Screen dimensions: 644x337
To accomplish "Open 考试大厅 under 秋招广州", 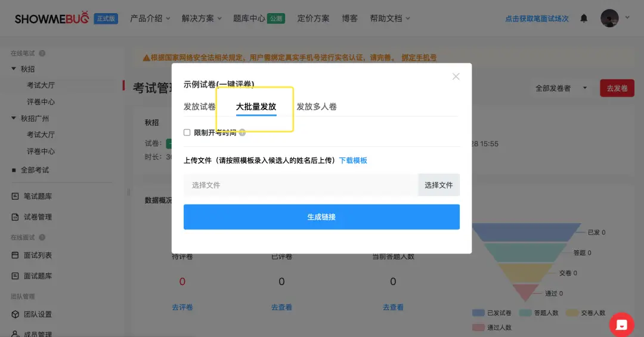I will click(41, 134).
